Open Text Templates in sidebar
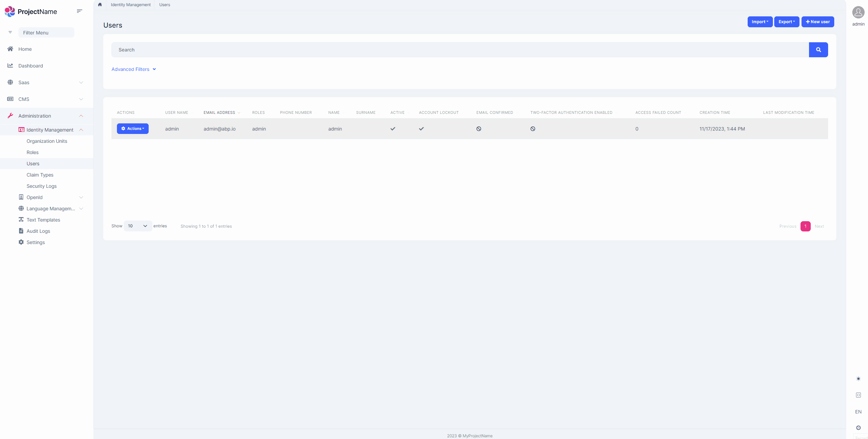Screen dimensions: 868x439 (43, 220)
